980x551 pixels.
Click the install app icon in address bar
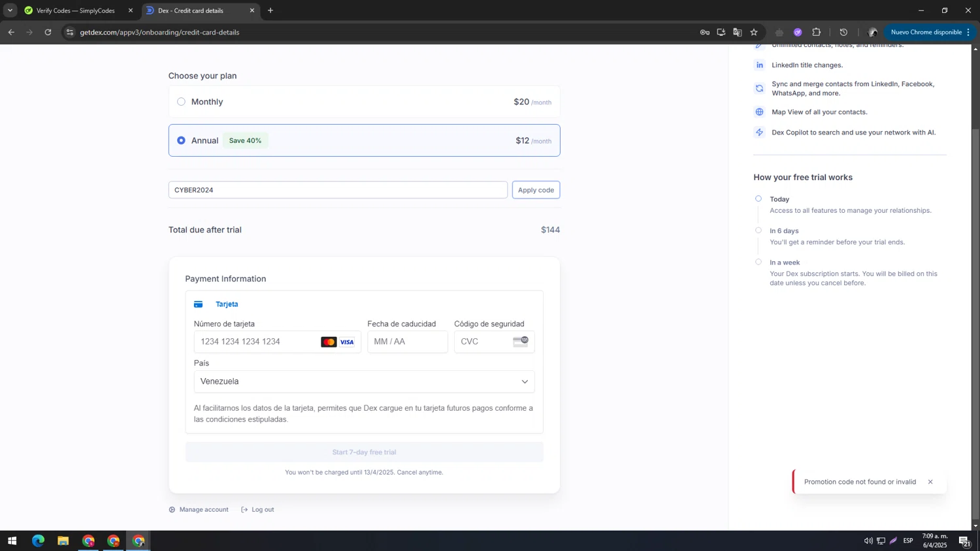pos(721,32)
